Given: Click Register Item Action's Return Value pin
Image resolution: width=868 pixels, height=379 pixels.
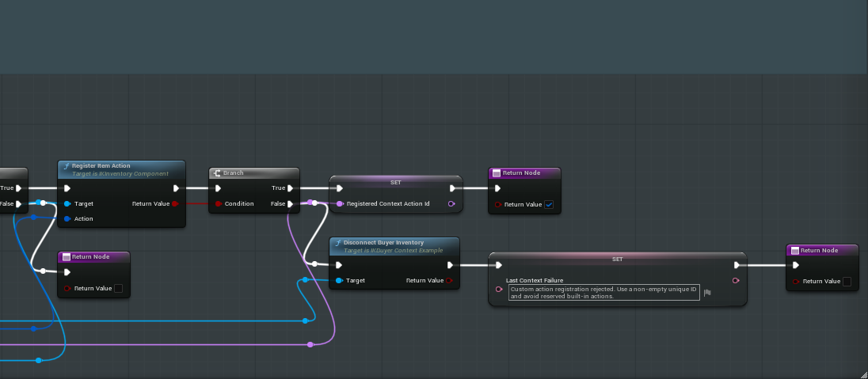Looking at the screenshot, I should coord(176,203).
